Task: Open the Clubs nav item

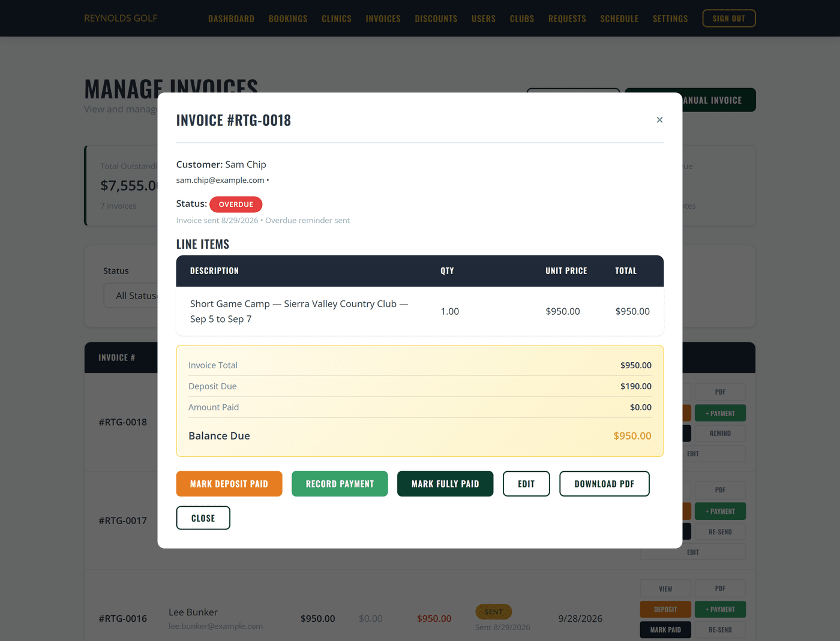Action: tap(522, 19)
